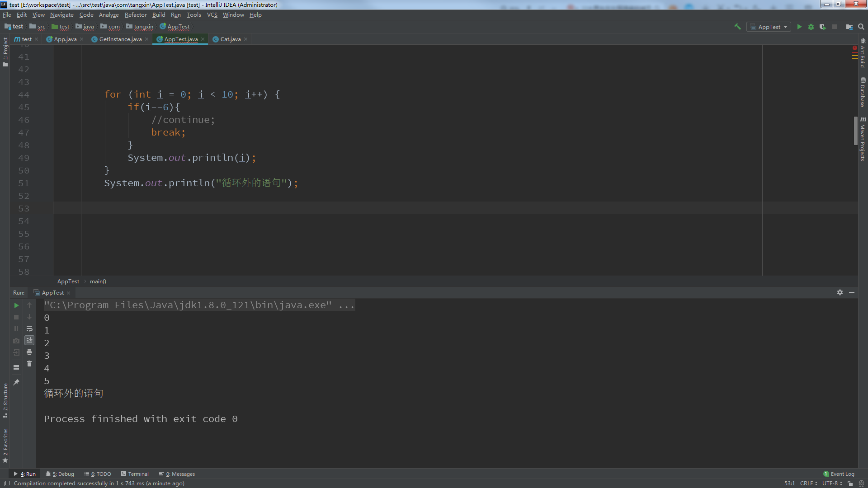This screenshot has height=488, width=868.
Task: Open the Terminal tool window button
Action: tap(135, 474)
